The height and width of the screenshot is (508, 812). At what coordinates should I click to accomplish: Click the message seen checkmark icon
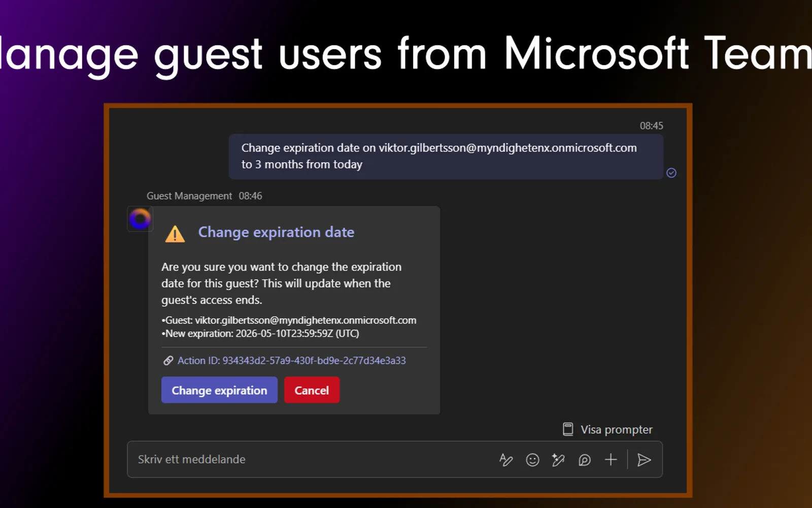(671, 173)
